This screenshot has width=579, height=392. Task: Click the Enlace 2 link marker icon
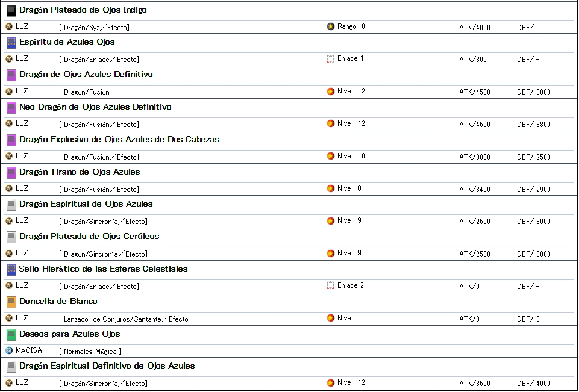tap(331, 285)
